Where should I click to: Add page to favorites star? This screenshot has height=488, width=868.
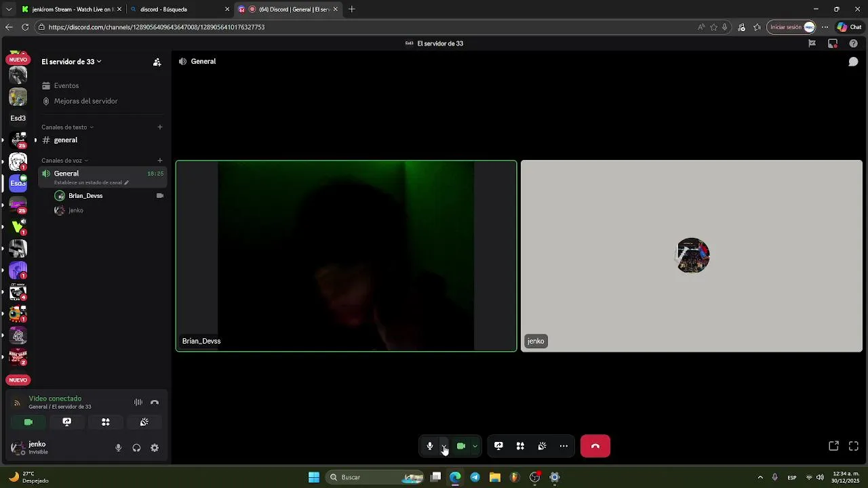[713, 27]
